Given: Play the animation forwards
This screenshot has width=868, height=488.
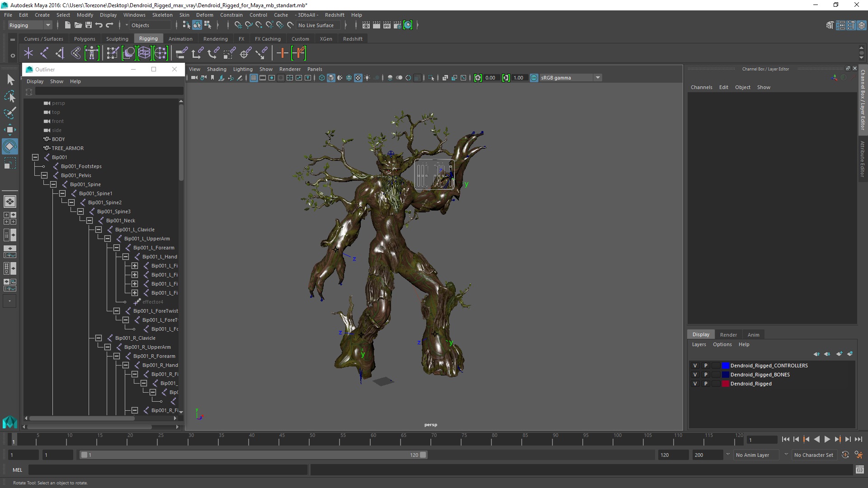Looking at the screenshot, I should 827,439.
